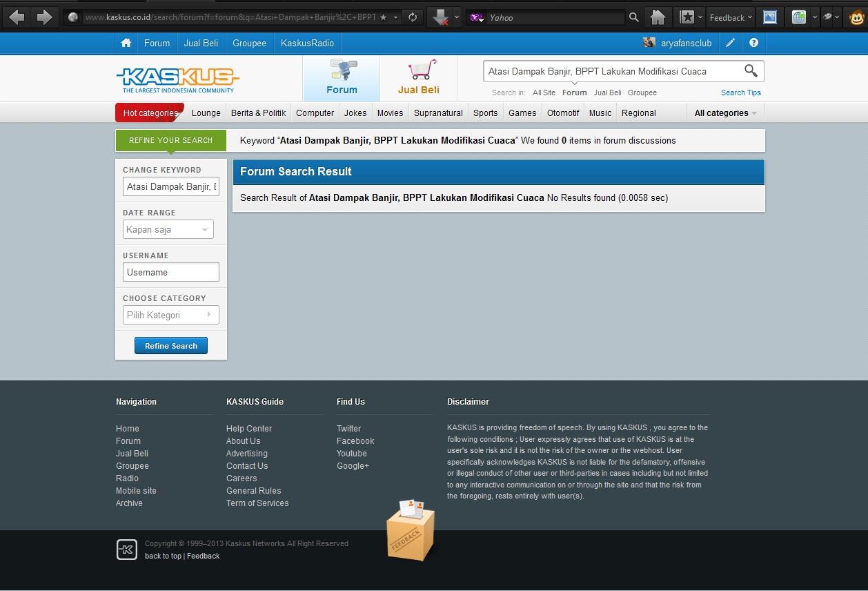Open the Google+ footer link
This screenshot has height=591, width=868.
353,466
